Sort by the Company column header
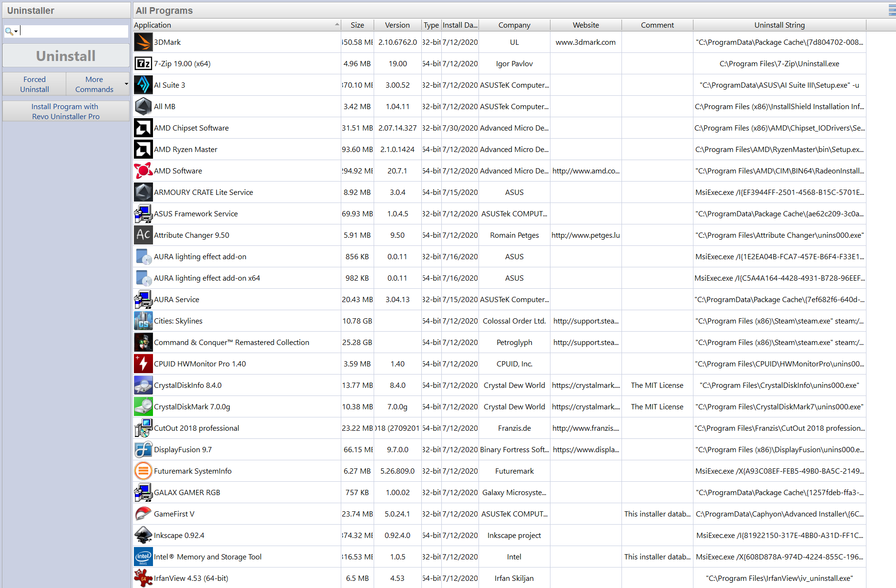896x588 pixels. [514, 25]
